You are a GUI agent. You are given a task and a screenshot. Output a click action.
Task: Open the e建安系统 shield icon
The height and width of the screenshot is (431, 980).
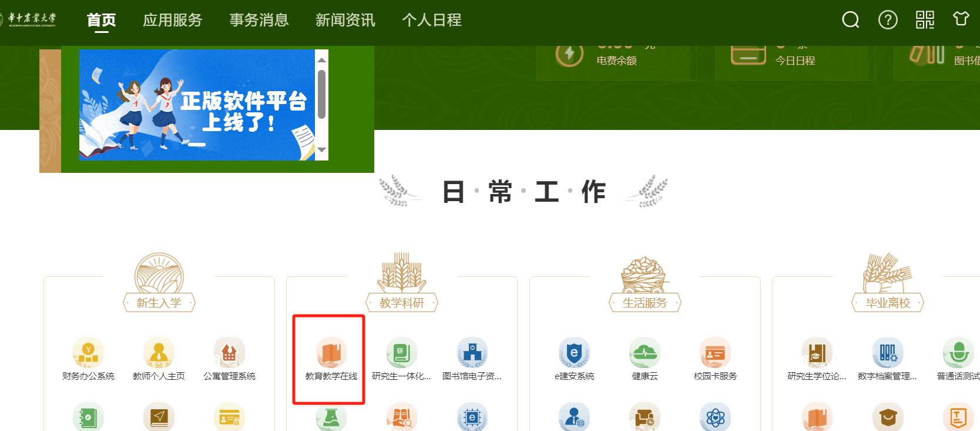click(x=574, y=352)
